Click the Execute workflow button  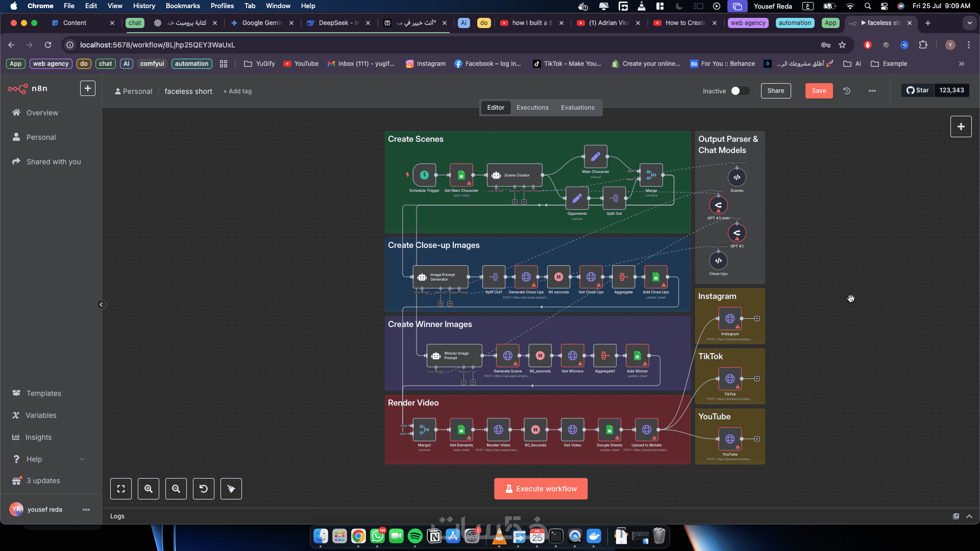(541, 489)
